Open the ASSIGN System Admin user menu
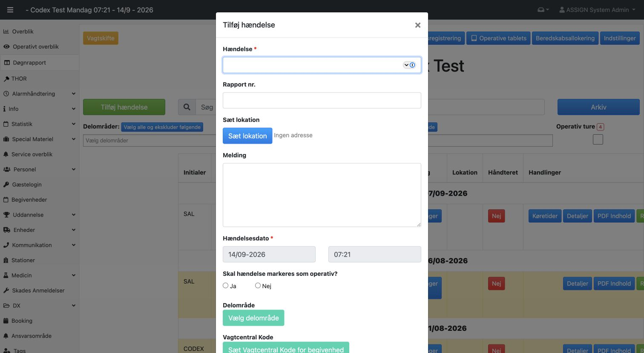This screenshot has width=644, height=353. point(597,10)
